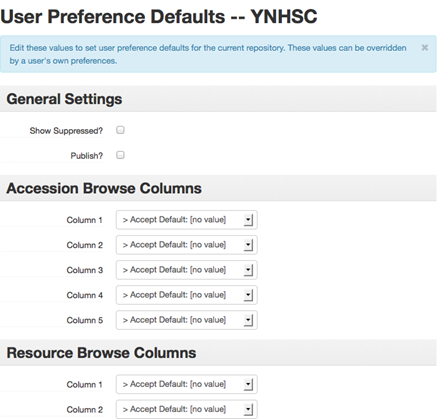This screenshot has height=419, width=441.
Task: Open Accession Browse Column 3 dropdown
Action: click(x=187, y=270)
